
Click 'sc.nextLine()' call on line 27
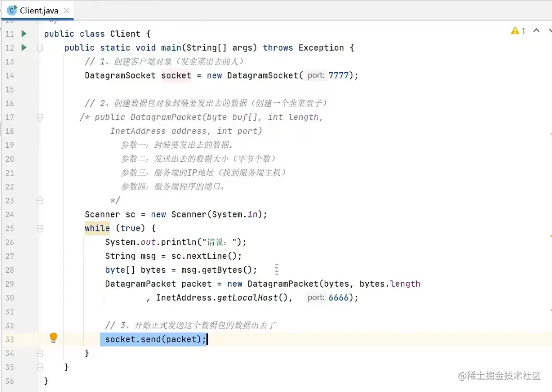[204, 256]
